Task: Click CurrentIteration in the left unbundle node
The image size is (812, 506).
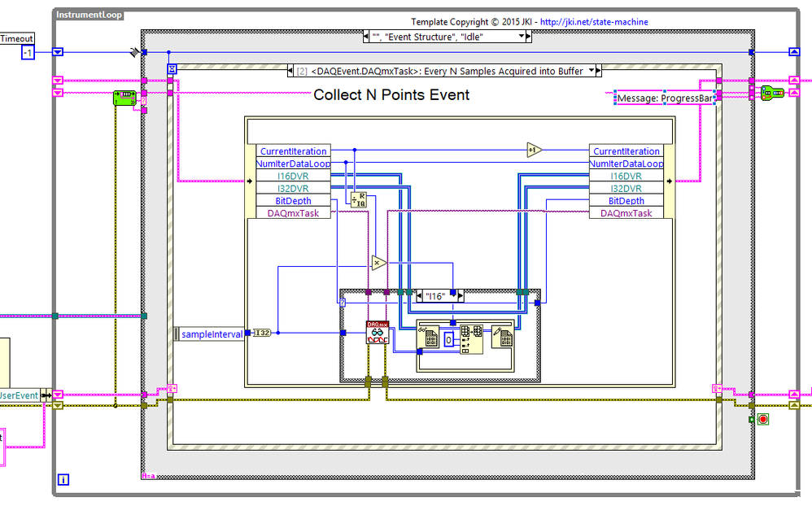Action: [293, 150]
